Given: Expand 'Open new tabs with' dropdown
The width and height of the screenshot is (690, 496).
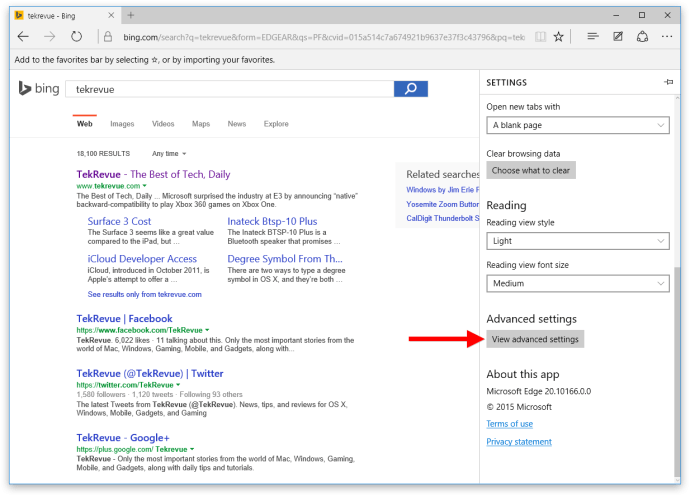Looking at the screenshot, I should tap(578, 125).
